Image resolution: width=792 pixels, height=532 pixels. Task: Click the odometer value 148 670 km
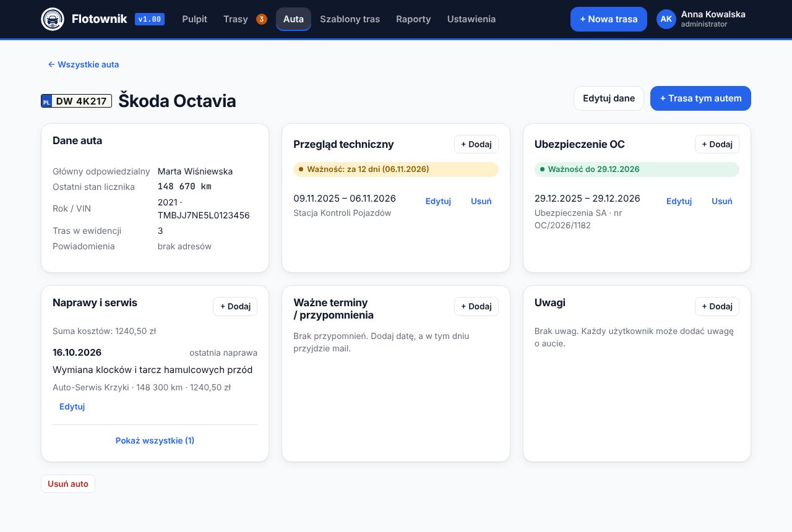(x=184, y=186)
